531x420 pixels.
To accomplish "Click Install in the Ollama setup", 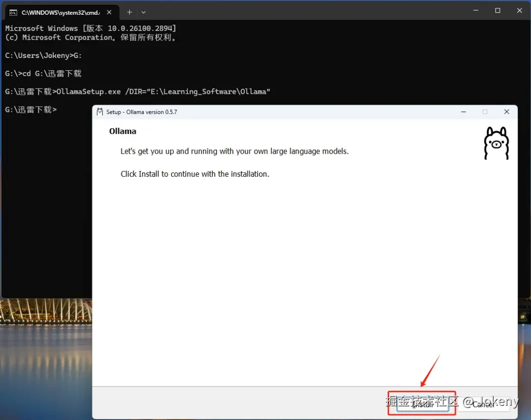I will click(x=423, y=404).
